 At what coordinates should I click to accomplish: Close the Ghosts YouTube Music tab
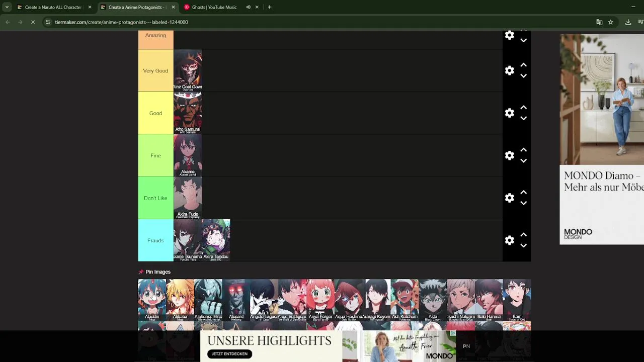257,7
